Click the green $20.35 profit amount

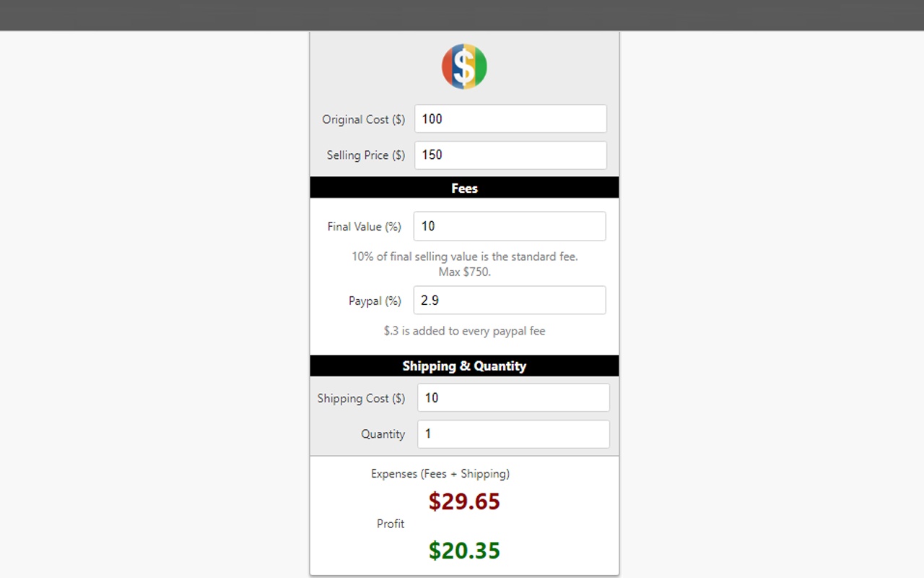point(464,551)
